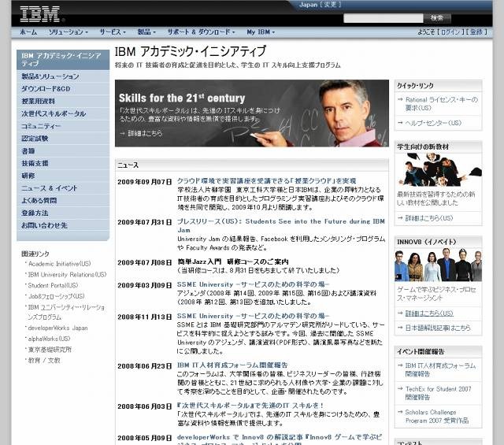Image resolution: width=504 pixels, height=445 pixels.
Task: Open 技術支援 sidebar item
Action: (x=63, y=163)
